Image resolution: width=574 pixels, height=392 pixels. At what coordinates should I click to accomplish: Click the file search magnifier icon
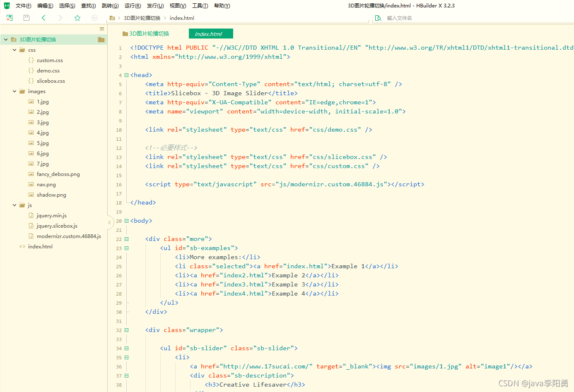pos(378,18)
